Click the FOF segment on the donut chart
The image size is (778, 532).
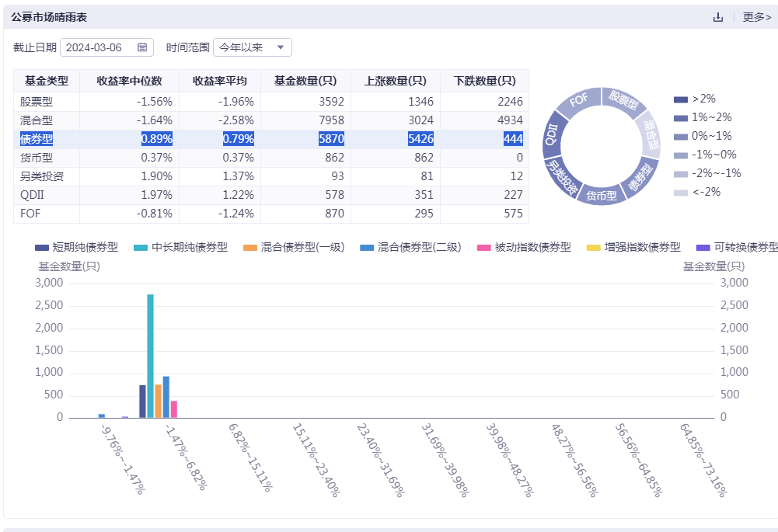(x=578, y=102)
